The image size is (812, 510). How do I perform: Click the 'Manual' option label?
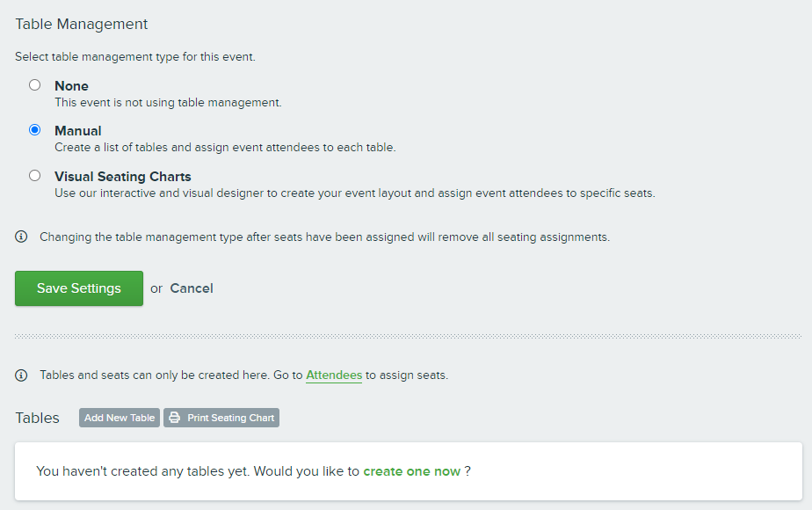(x=78, y=131)
